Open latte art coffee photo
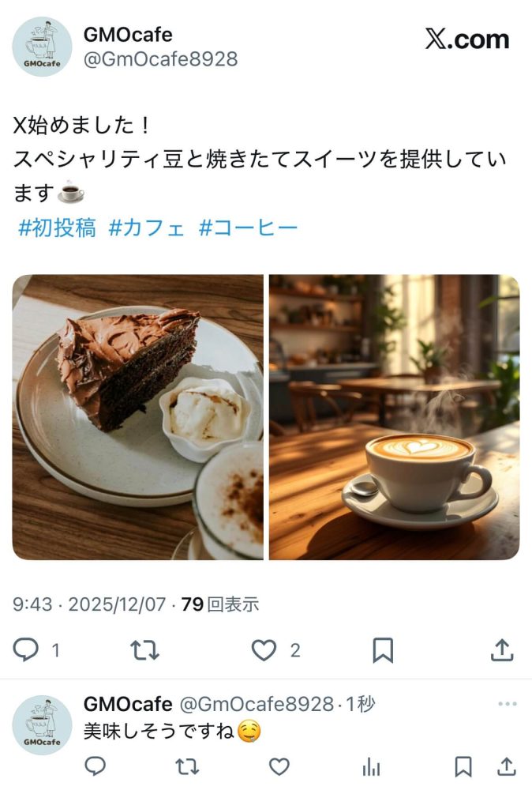Screen dimensions: 532x809 (395, 417)
